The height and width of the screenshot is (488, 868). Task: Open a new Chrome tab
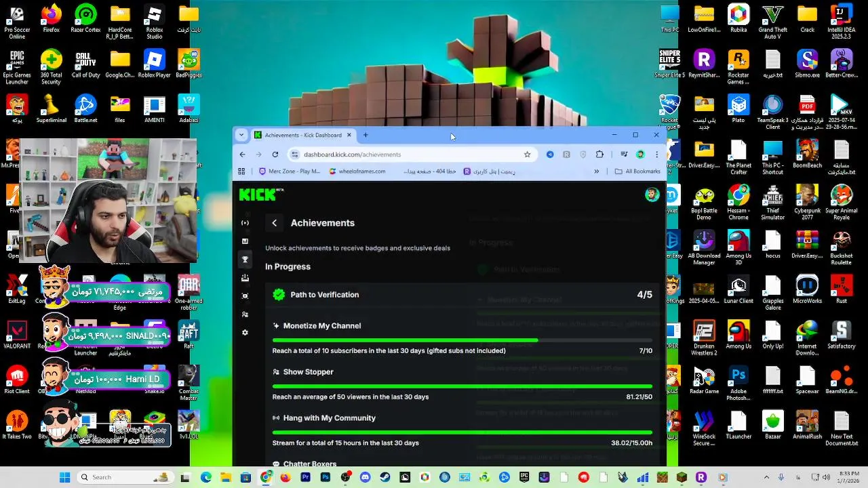[x=366, y=135]
